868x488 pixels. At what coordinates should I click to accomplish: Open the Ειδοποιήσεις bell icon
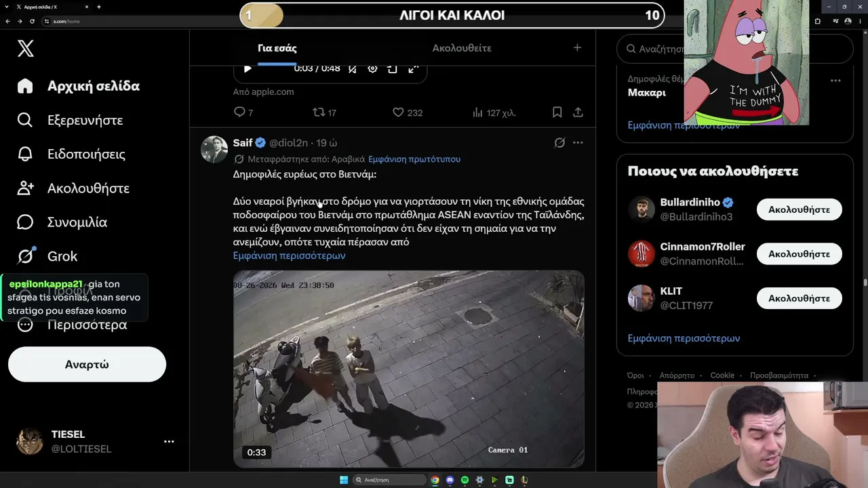point(25,154)
